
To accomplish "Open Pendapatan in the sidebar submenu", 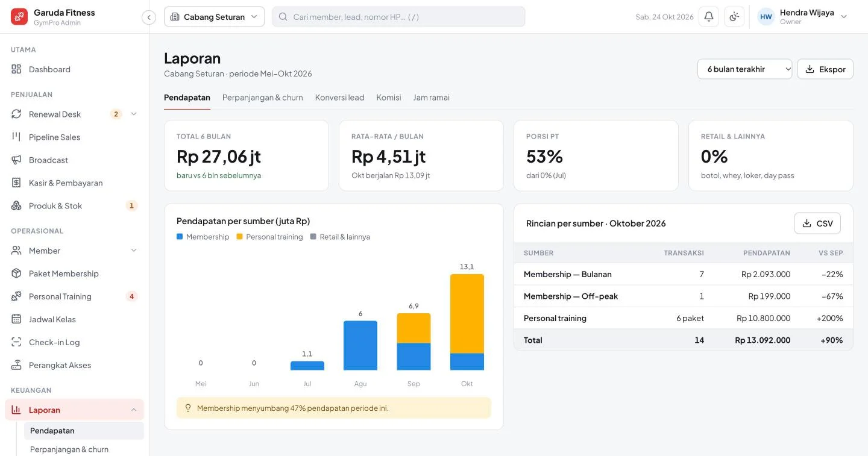I will click(x=84, y=431).
